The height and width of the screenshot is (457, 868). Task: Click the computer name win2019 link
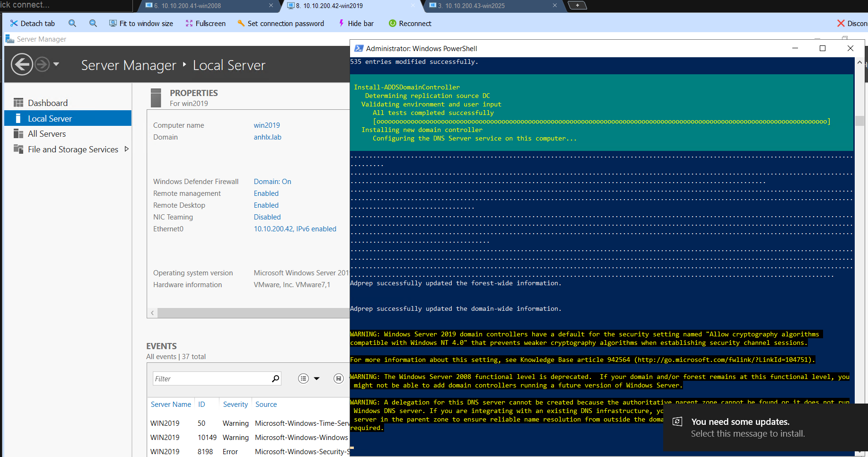[267, 125]
